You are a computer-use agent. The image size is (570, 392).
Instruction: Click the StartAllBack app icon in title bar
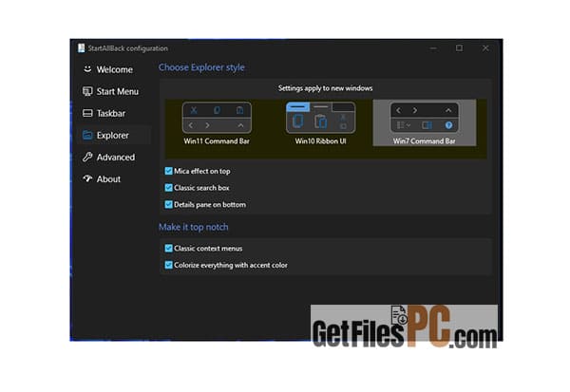coord(82,48)
